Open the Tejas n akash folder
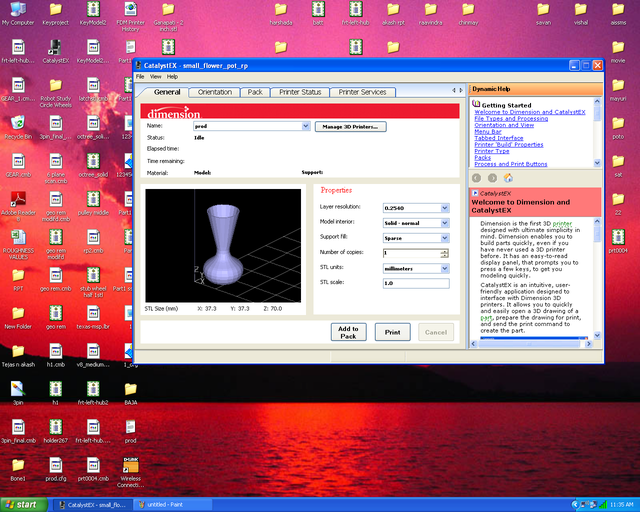The image size is (640, 512). (x=18, y=355)
